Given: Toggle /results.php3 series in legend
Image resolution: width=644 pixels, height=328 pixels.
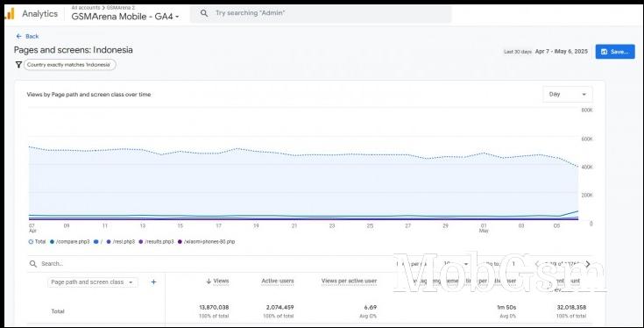Looking at the screenshot, I should 156,242.
